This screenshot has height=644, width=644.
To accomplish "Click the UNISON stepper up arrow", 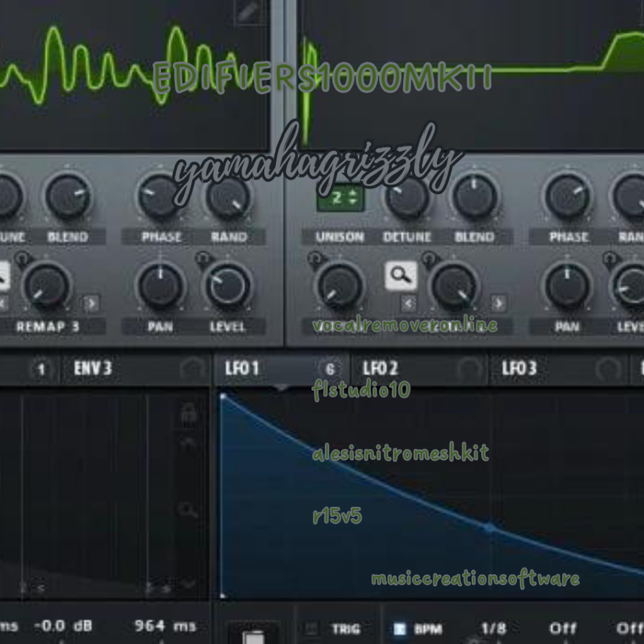I will coord(353,193).
